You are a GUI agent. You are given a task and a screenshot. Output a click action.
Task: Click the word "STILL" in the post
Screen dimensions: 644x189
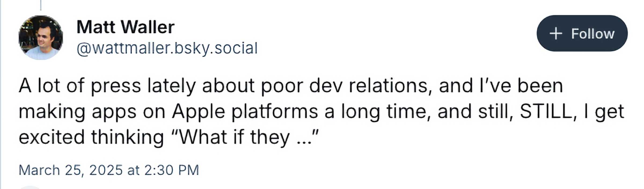[x=546, y=111]
